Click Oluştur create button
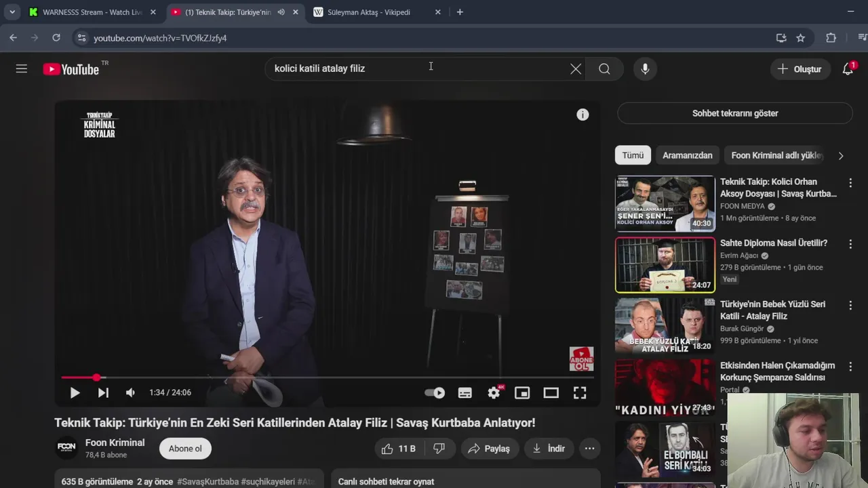The width and height of the screenshot is (868, 488). click(800, 69)
